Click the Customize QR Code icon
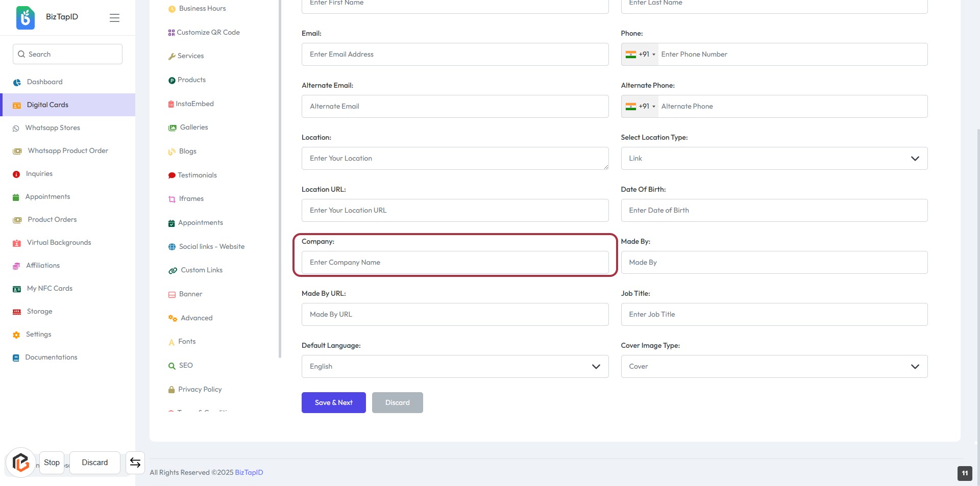 click(x=171, y=33)
